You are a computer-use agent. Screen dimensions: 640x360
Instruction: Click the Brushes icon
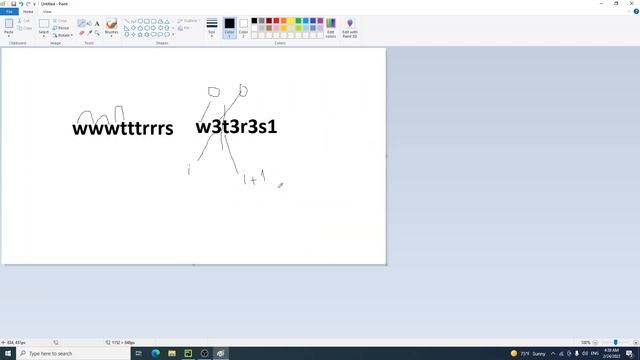click(111, 24)
